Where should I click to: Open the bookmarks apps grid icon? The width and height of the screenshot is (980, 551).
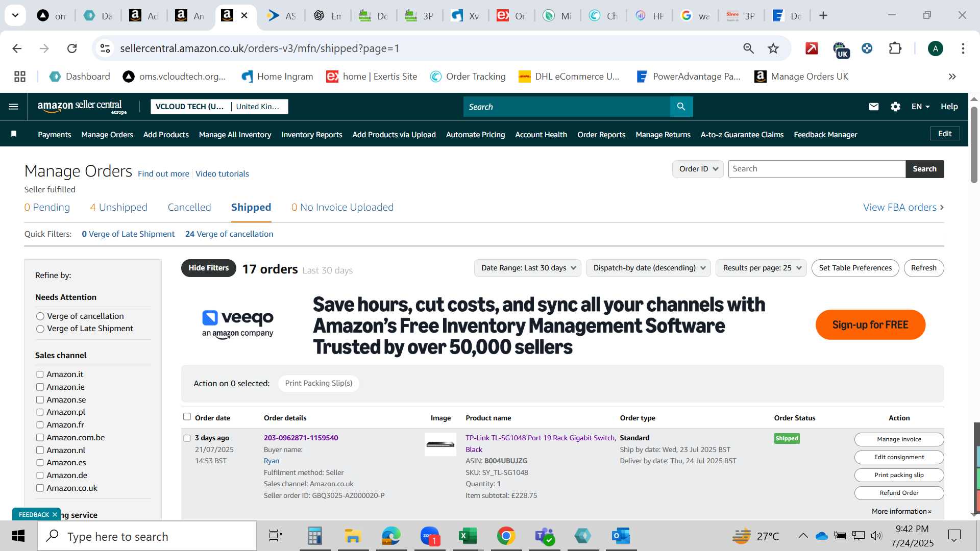[x=20, y=77]
